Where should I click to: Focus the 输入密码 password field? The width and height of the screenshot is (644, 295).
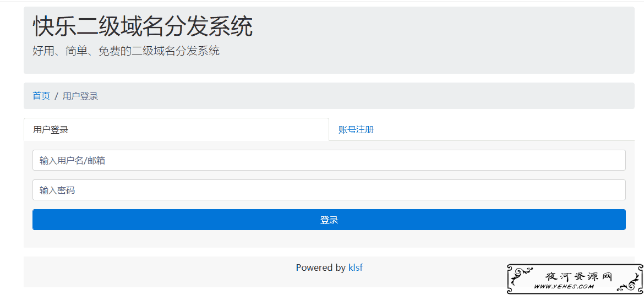click(329, 190)
